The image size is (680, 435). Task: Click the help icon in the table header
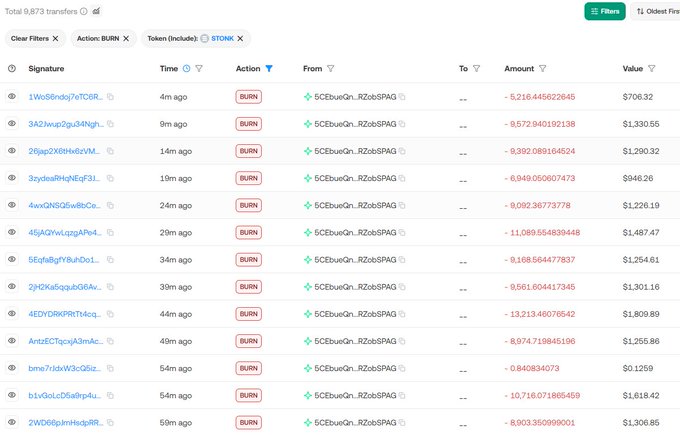(x=12, y=69)
